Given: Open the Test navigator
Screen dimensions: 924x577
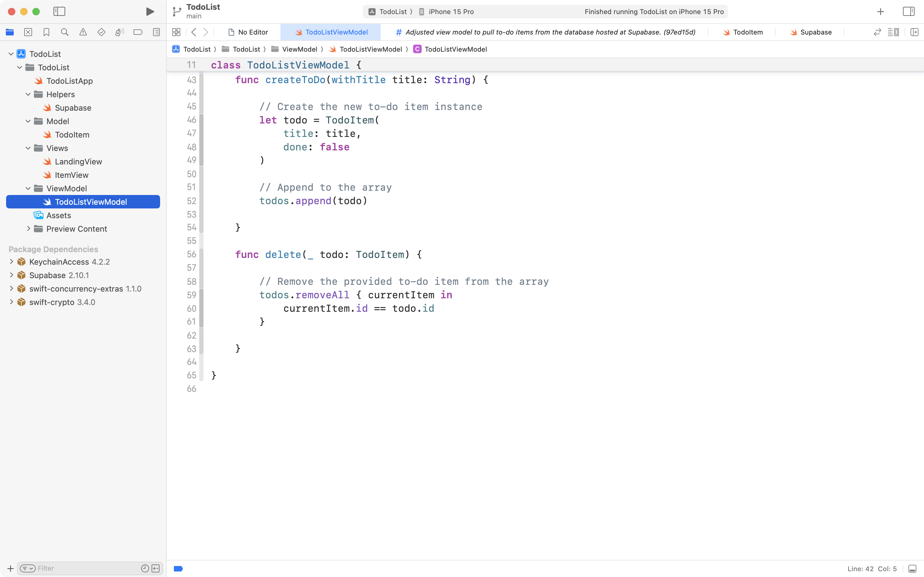Looking at the screenshot, I should 101,32.
